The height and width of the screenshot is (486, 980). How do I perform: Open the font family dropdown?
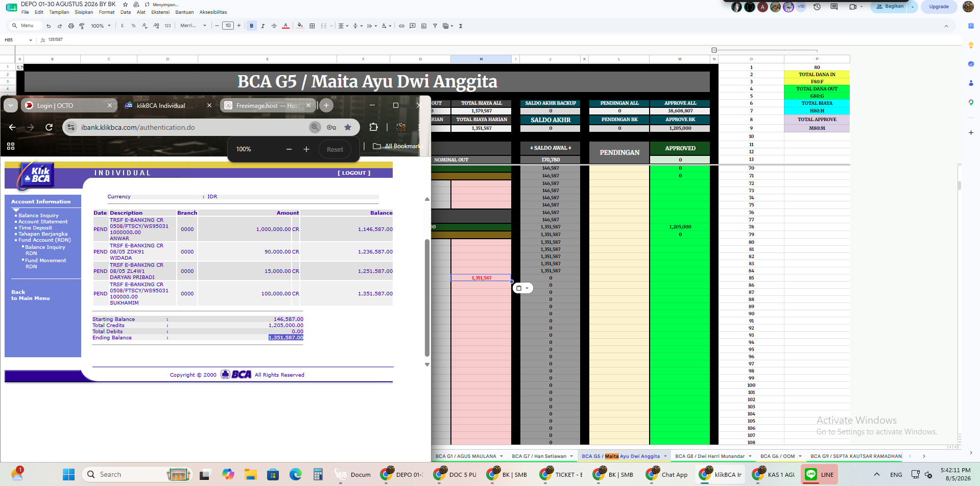193,26
